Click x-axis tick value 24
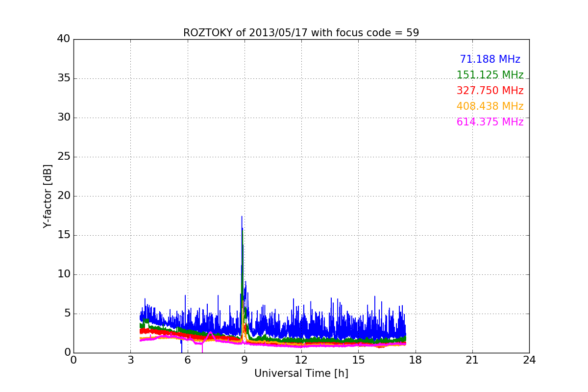Image resolution: width=588 pixels, height=392 pixels. pos(529,360)
